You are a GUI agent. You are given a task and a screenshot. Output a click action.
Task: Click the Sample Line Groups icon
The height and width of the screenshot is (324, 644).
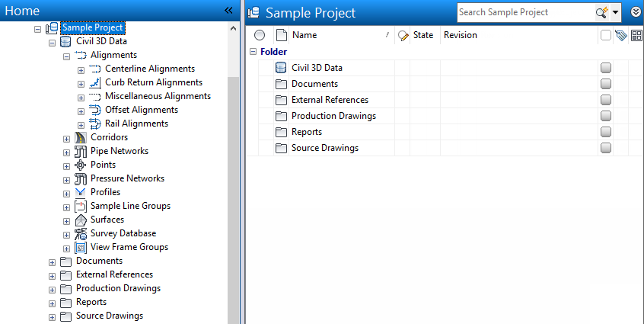click(81, 206)
